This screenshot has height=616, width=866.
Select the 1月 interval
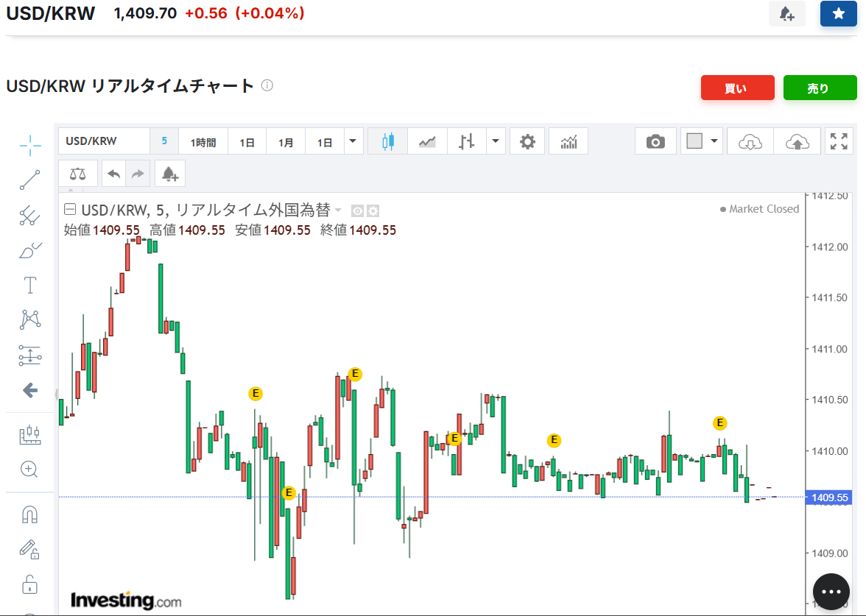click(x=286, y=142)
